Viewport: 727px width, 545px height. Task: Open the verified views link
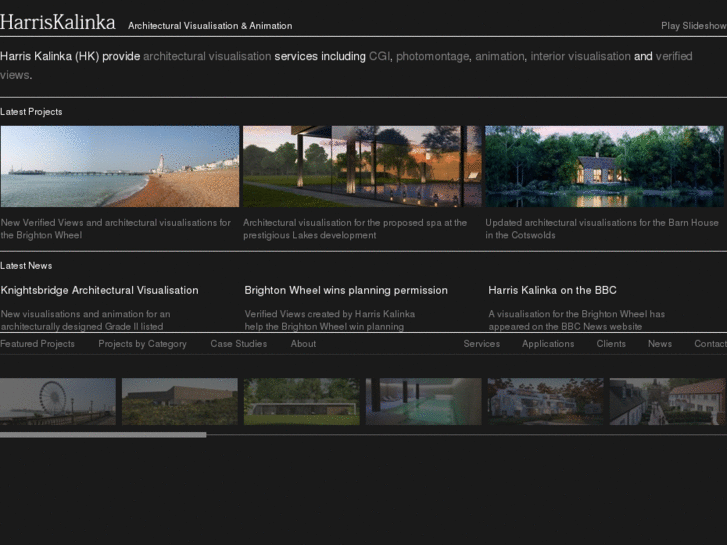tap(674, 57)
